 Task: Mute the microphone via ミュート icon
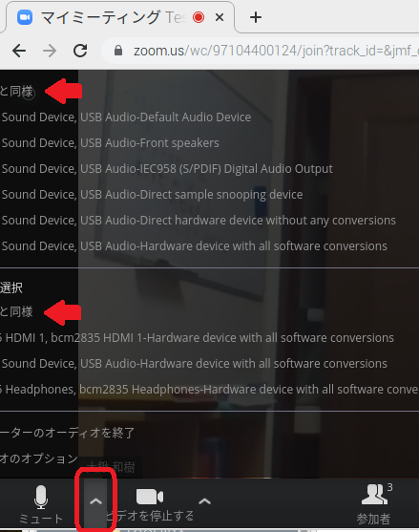pos(41,505)
